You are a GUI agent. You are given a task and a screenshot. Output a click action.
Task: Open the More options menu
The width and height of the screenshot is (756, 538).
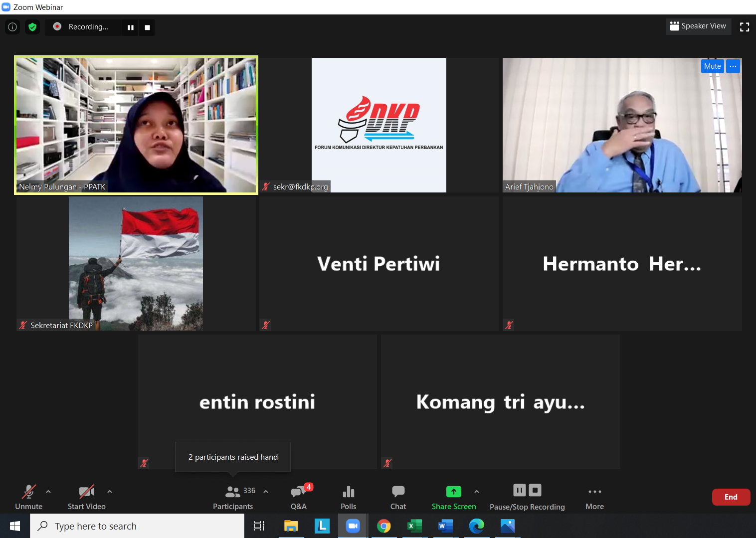coord(594,497)
